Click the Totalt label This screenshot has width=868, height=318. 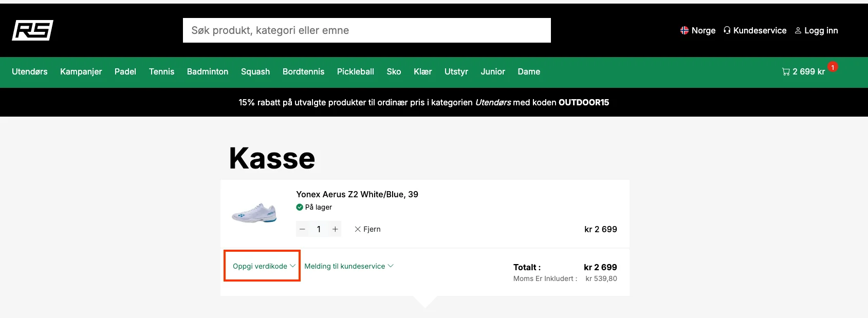(x=527, y=267)
